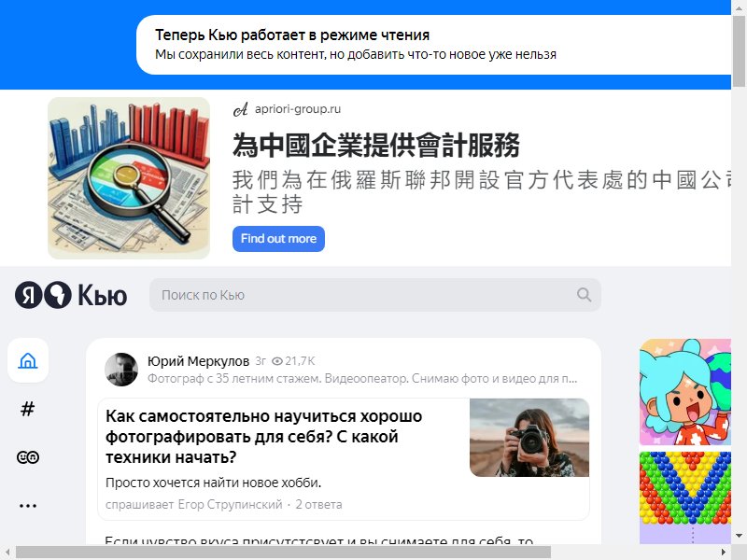This screenshot has width=747, height=560.
Task: Open the ad's magnifying glass chart image
Action: [x=129, y=178]
